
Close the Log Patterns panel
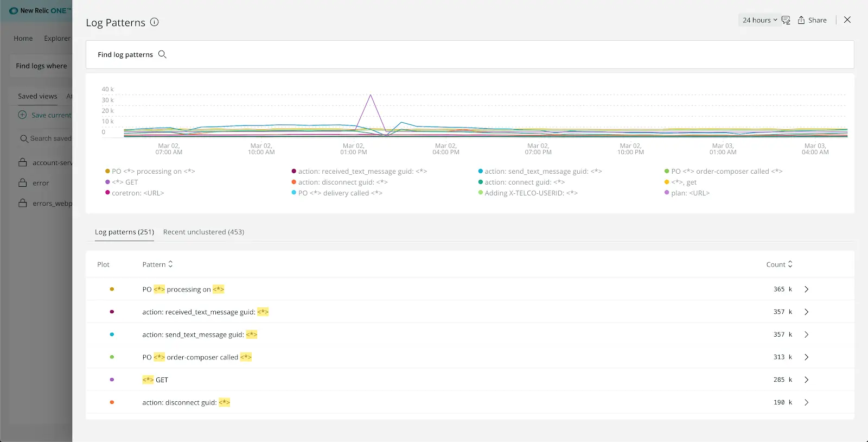[x=847, y=20]
